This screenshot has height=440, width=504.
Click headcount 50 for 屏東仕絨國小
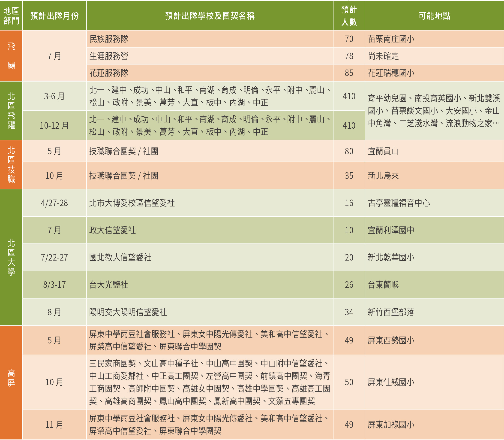click(x=349, y=382)
